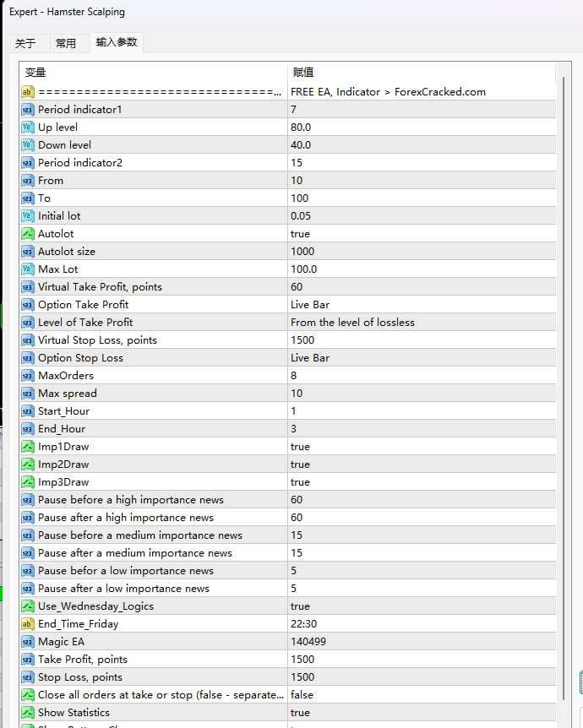Toggle Close all orders at take or stop value
Viewport: 583px width, 728px height.
click(x=302, y=695)
